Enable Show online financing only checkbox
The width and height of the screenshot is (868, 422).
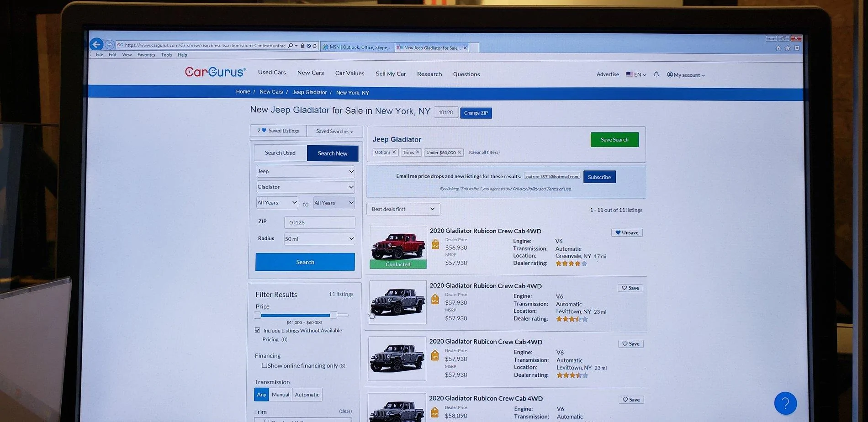tap(265, 365)
